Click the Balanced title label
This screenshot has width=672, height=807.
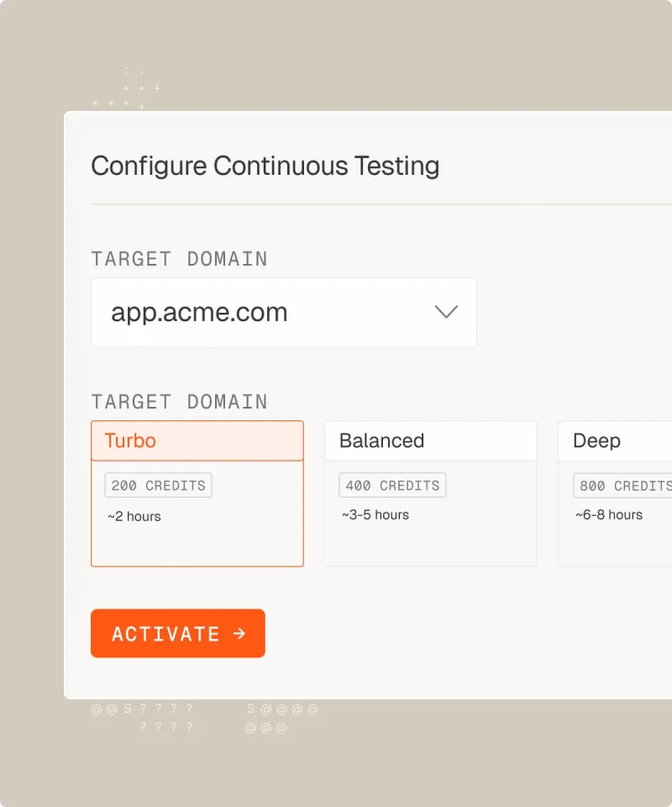point(381,440)
